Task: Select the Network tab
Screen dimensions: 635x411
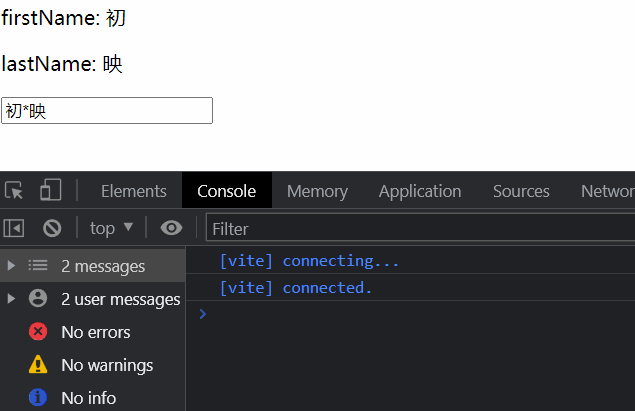Action: 608,191
